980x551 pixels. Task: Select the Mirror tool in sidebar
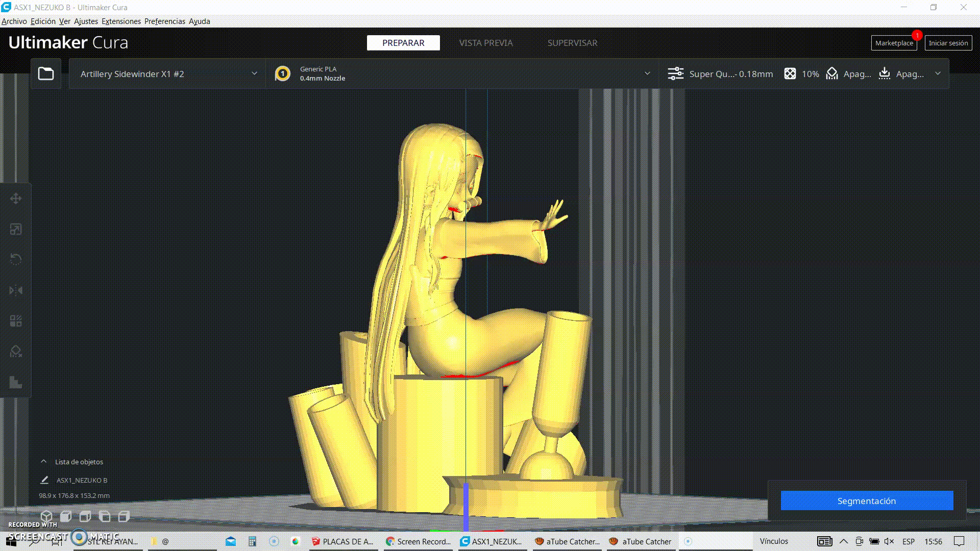pos(16,290)
